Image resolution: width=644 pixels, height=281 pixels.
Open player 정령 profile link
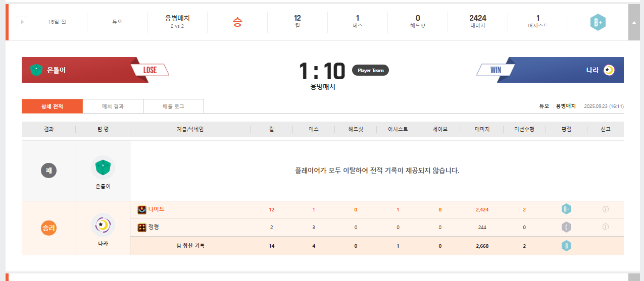(154, 227)
